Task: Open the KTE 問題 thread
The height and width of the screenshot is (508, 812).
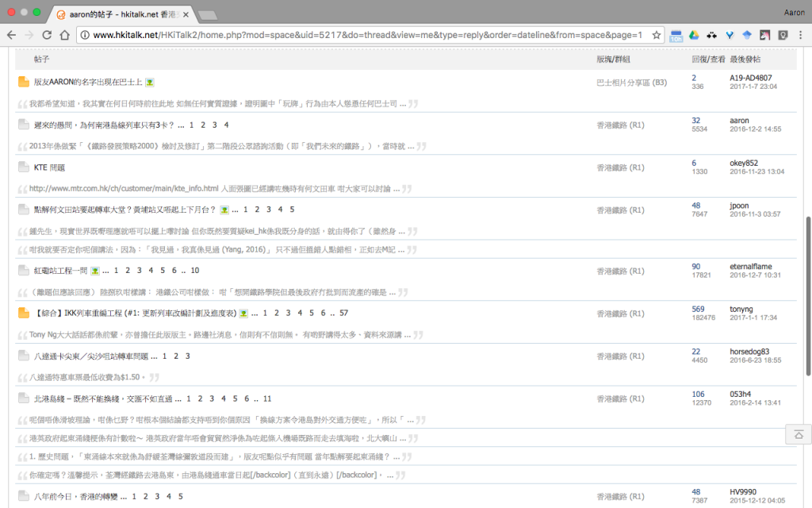Action: click(49, 167)
